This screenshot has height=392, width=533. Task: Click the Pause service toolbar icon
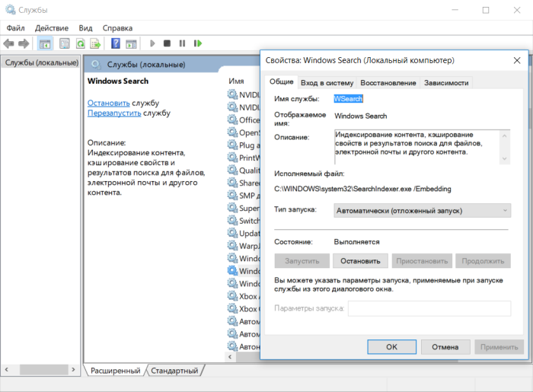[x=182, y=43]
